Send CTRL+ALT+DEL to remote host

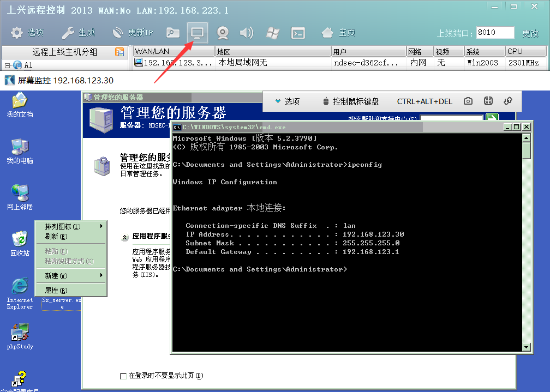click(425, 101)
